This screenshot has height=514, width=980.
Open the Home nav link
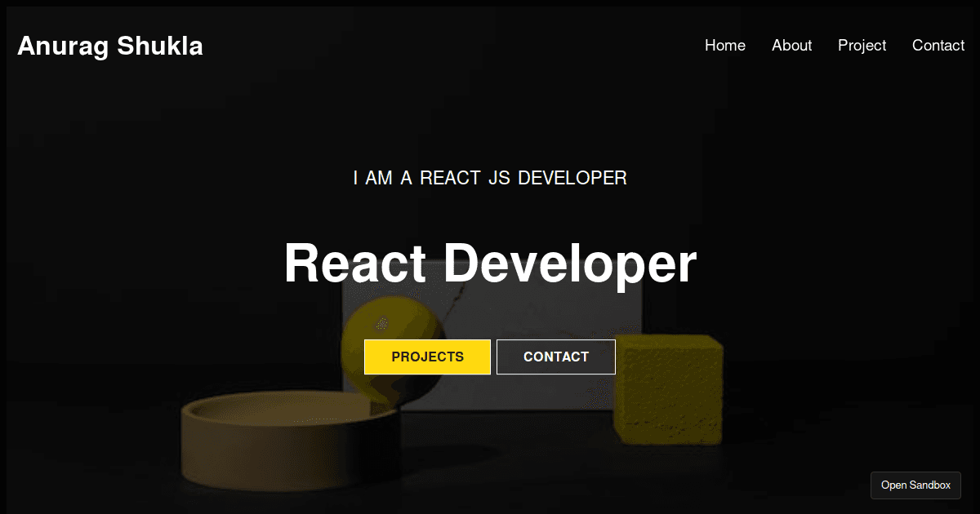[725, 46]
